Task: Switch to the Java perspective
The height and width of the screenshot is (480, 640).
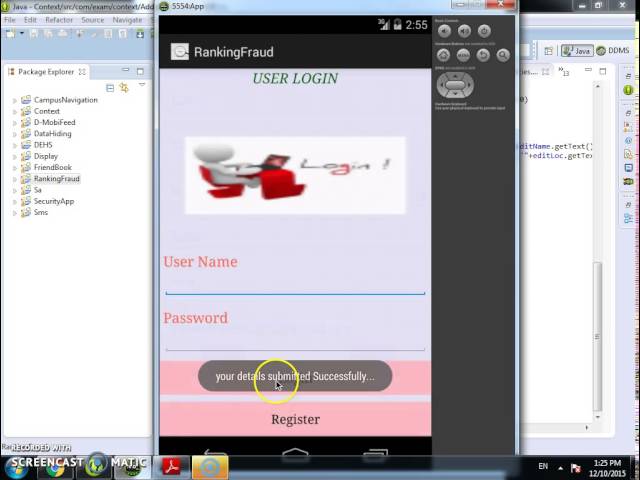Action: (576, 51)
